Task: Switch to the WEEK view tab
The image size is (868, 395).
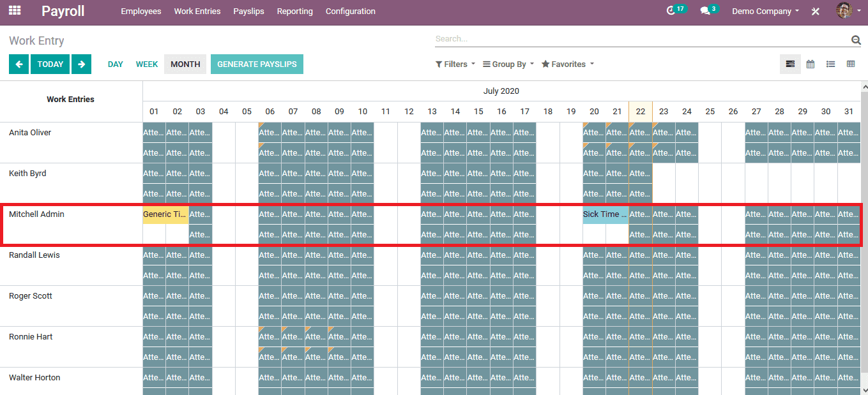Action: 146,64
